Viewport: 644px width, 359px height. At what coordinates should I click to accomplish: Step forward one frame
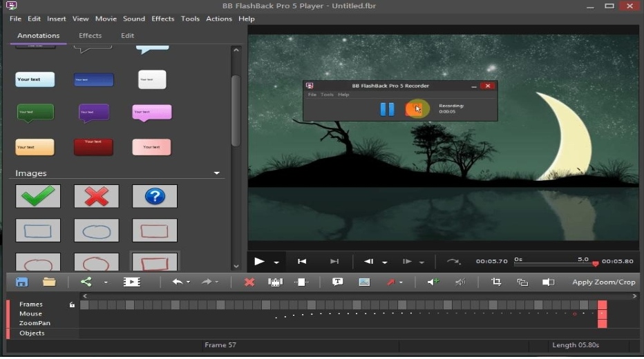tap(407, 262)
